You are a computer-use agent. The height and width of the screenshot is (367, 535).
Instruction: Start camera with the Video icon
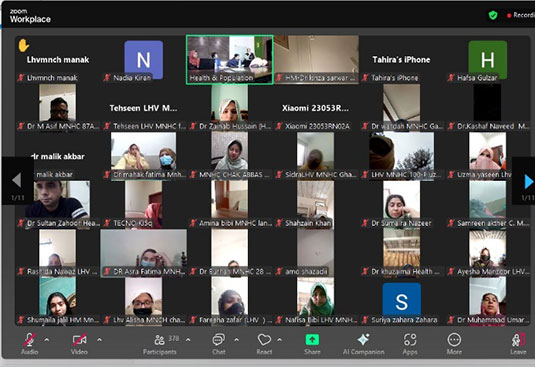79,340
